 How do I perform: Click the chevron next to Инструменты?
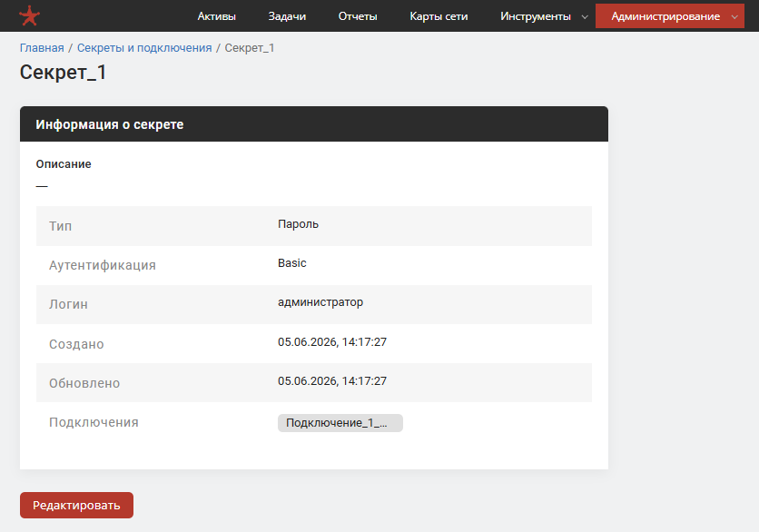(x=585, y=17)
